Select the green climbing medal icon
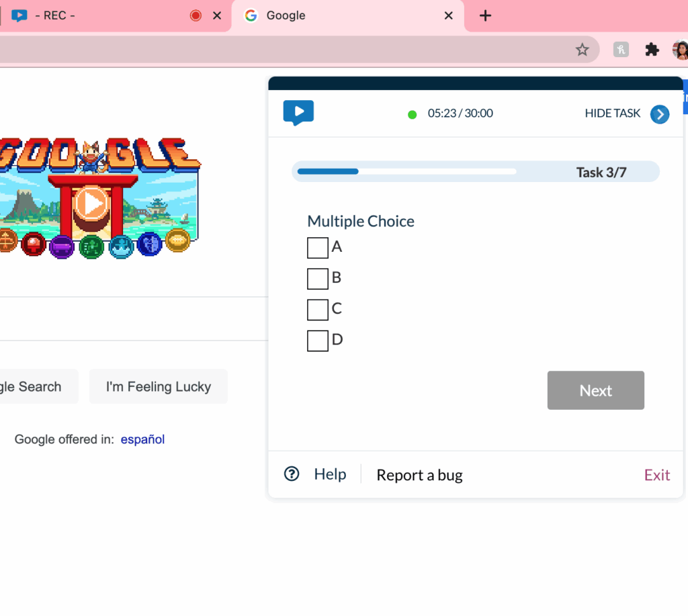The height and width of the screenshot is (616, 688). pos(91,246)
